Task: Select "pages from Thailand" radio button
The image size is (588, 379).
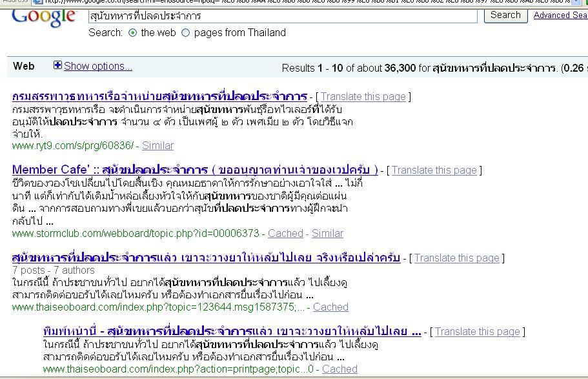Action: (x=186, y=33)
